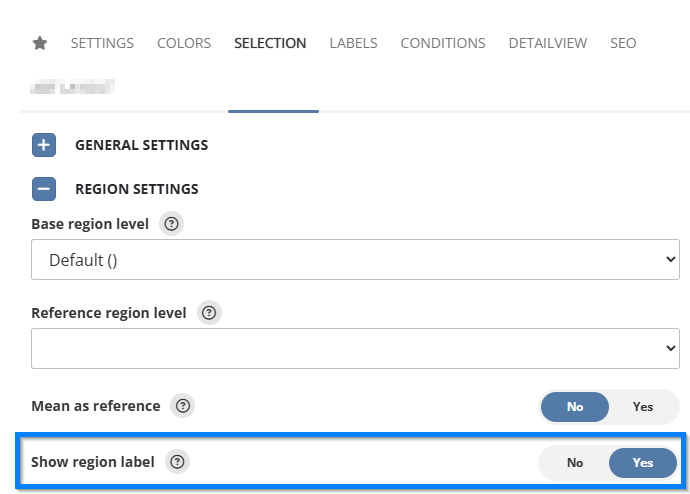Switch to the DETAILVIEW tab
The image size is (690, 494).
(x=547, y=43)
